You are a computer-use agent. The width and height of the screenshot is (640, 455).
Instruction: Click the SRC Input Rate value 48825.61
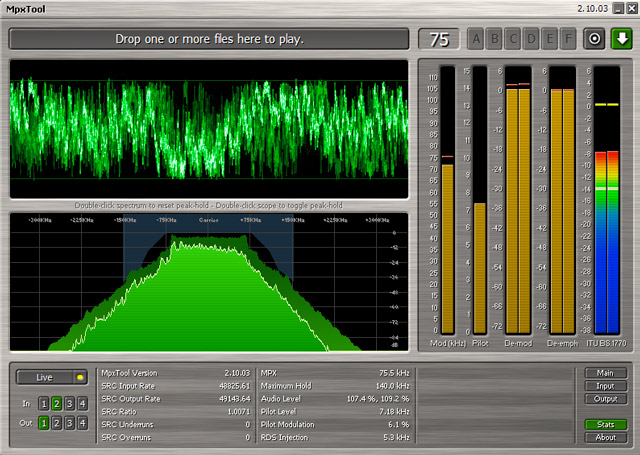[235, 386]
